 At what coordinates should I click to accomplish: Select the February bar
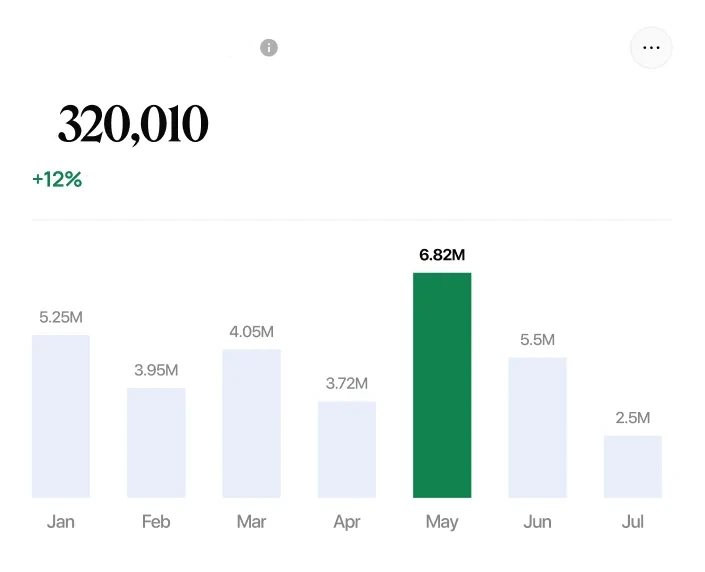[x=156, y=442]
